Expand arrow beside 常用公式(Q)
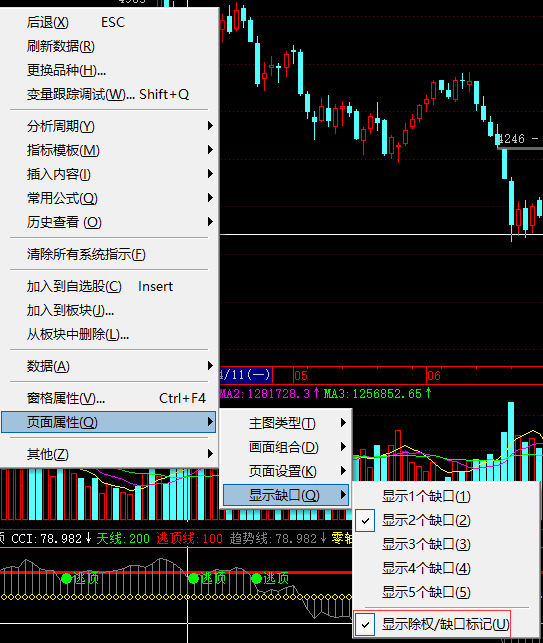The width and height of the screenshot is (543, 643). (x=210, y=198)
